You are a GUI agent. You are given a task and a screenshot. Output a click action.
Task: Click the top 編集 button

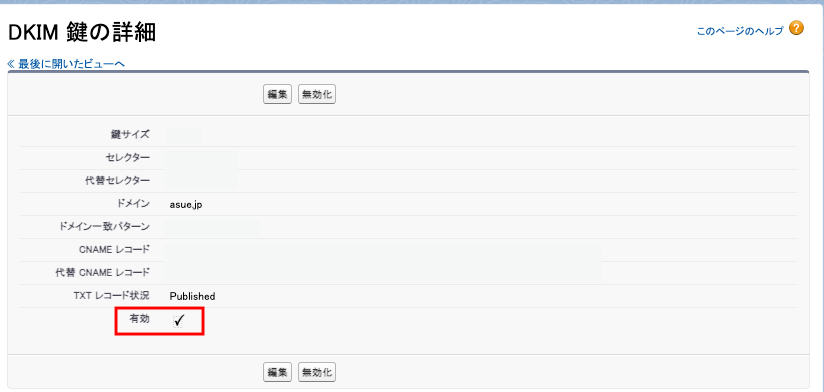click(x=277, y=95)
